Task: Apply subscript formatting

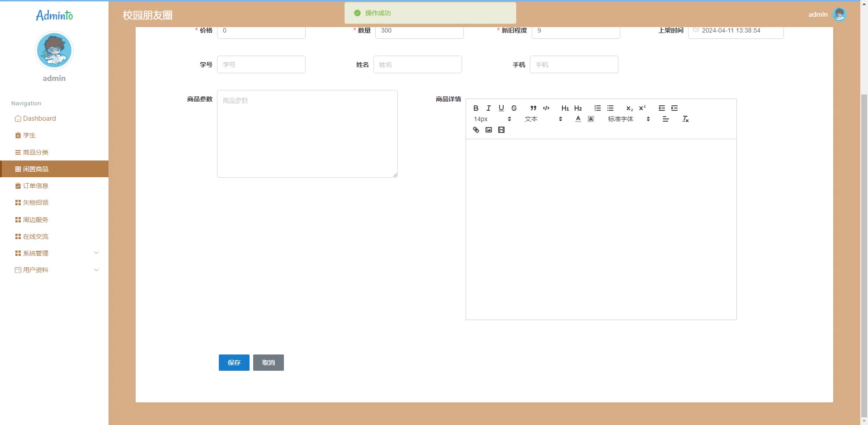Action: click(x=629, y=108)
